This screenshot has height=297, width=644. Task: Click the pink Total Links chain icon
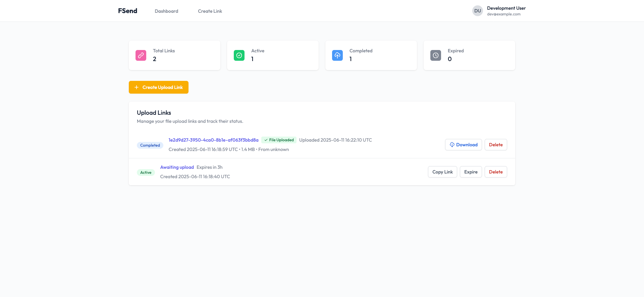[141, 55]
